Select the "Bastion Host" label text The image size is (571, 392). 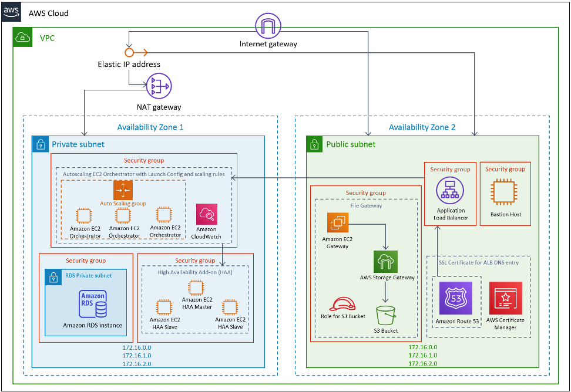click(x=506, y=215)
